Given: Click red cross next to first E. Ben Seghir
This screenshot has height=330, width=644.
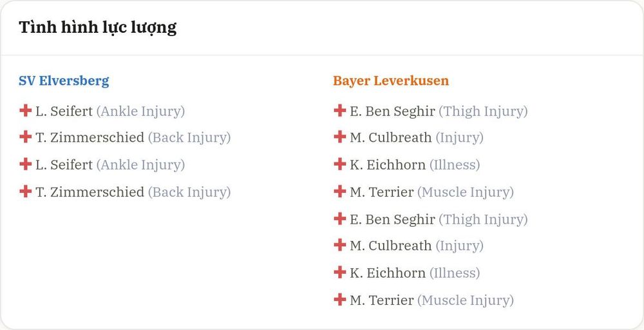Looking at the screenshot, I should (339, 110).
